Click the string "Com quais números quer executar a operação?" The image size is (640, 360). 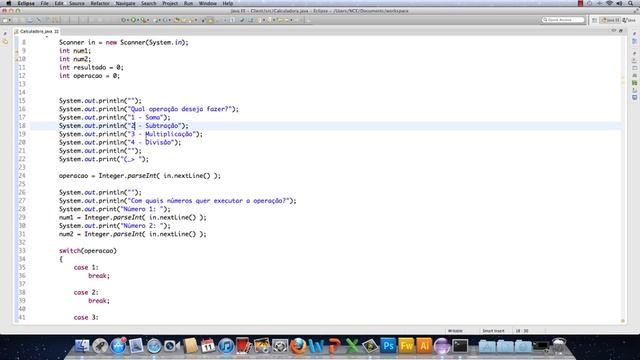click(209, 201)
